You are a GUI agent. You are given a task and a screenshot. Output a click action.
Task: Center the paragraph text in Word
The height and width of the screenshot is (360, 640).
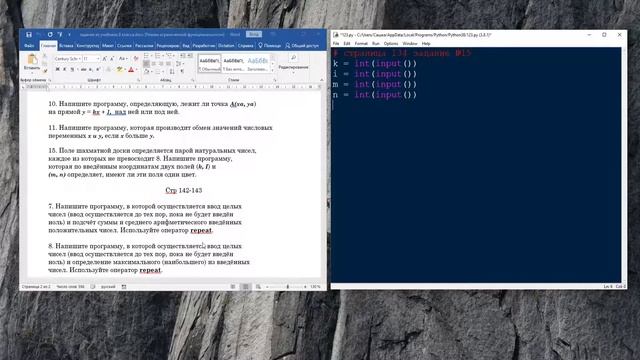point(153,63)
